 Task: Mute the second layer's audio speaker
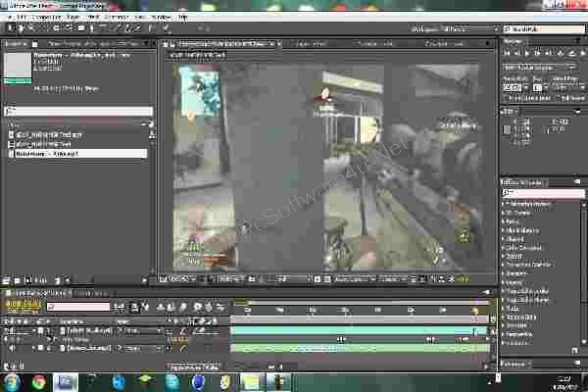[13, 348]
